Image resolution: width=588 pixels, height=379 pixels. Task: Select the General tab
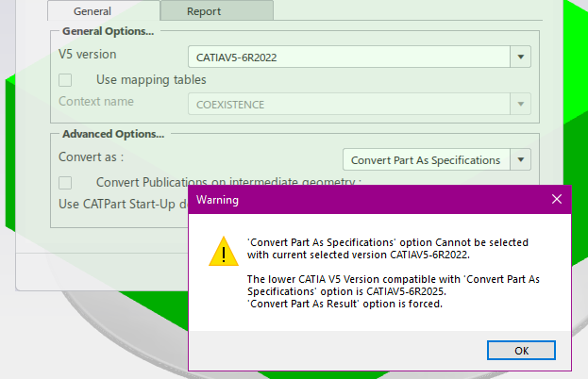coord(104,11)
